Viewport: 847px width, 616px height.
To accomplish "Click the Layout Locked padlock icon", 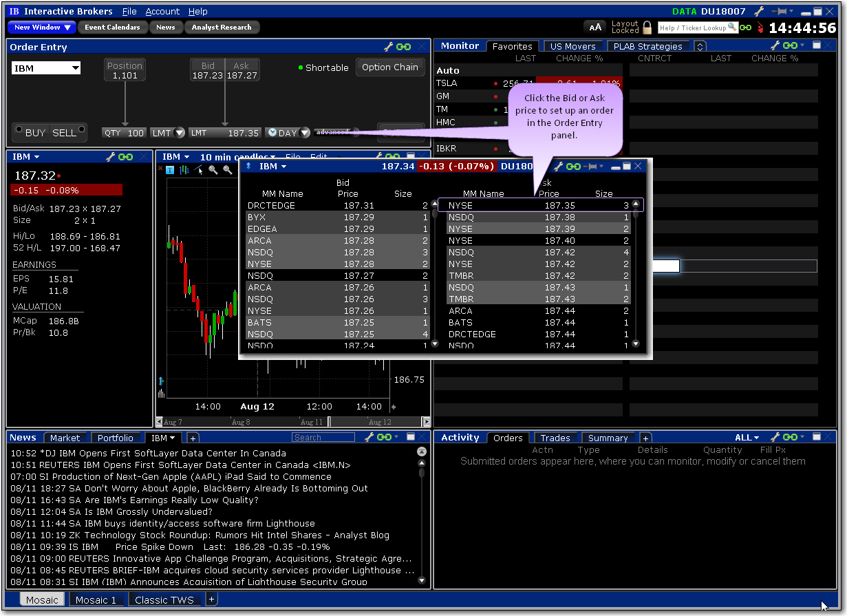I will click(x=647, y=28).
